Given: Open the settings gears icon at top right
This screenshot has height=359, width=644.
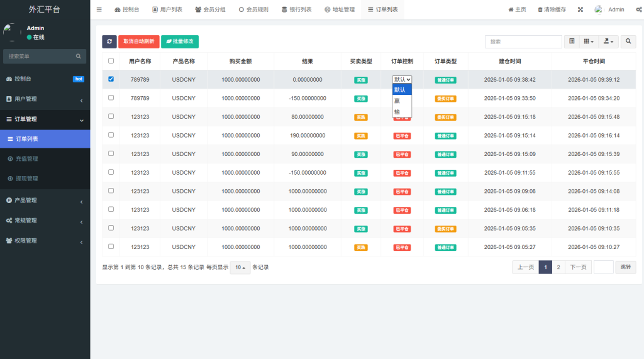Looking at the screenshot, I should [x=638, y=9].
